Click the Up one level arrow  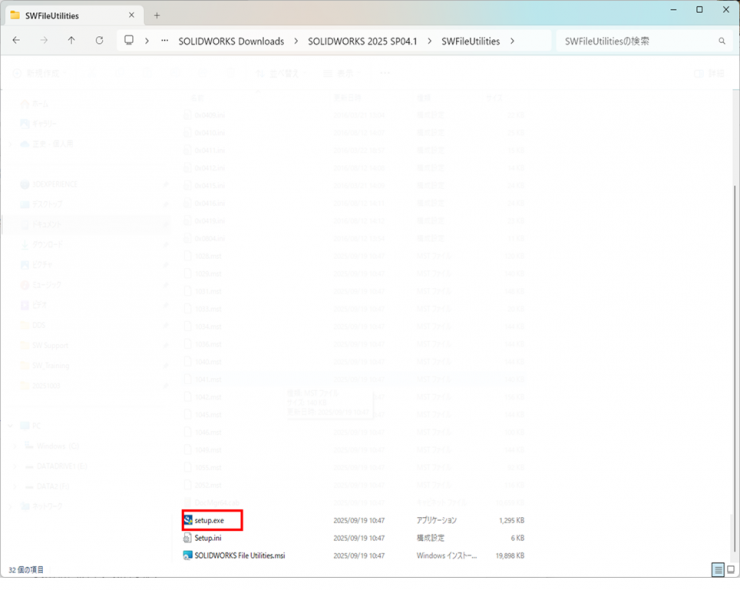[x=71, y=41]
